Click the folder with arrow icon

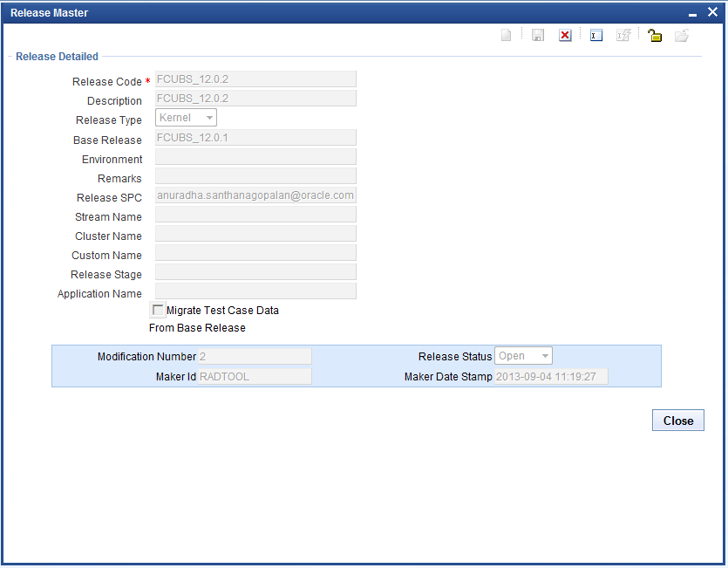click(682, 35)
